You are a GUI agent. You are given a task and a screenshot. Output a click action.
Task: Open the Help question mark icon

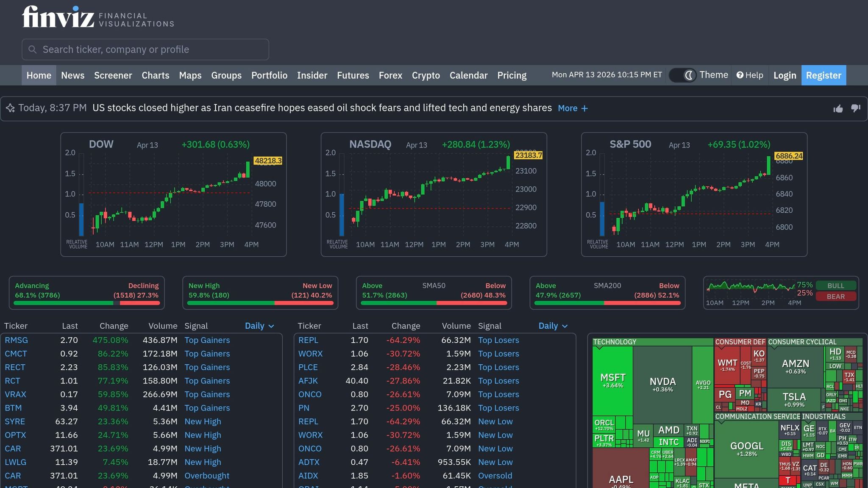coord(740,75)
